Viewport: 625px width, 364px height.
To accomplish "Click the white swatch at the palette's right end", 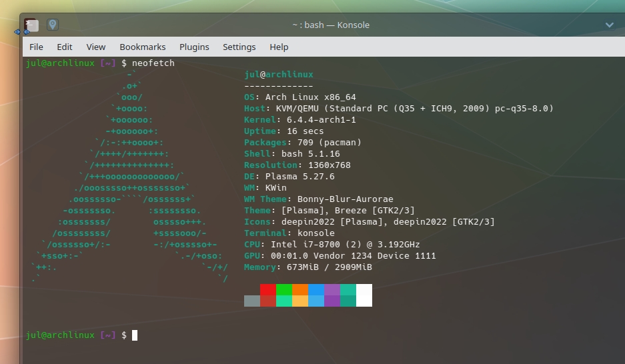I will pyautogui.click(x=364, y=295).
